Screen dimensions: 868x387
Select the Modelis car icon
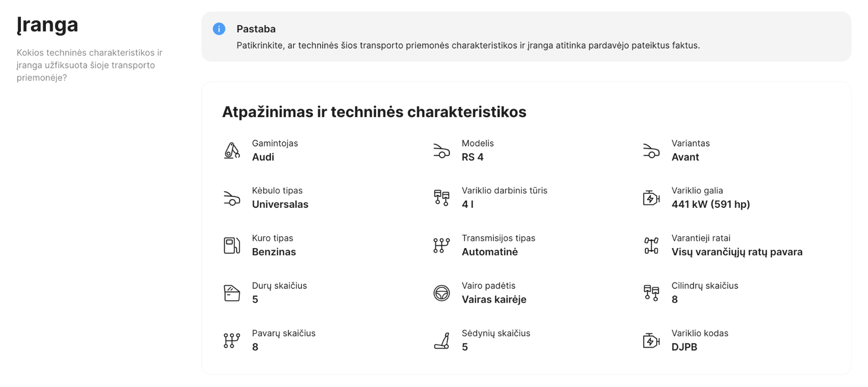(441, 151)
